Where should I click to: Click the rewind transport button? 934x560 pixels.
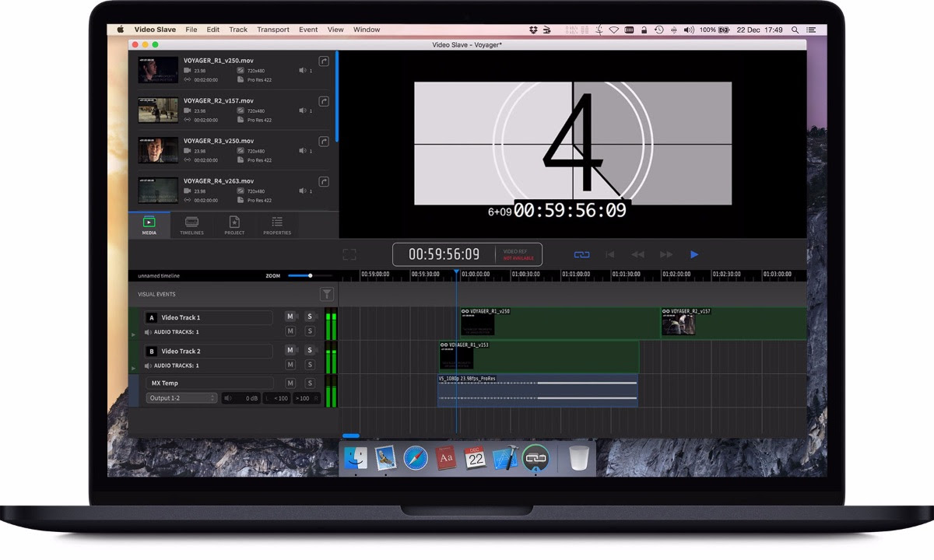click(637, 254)
